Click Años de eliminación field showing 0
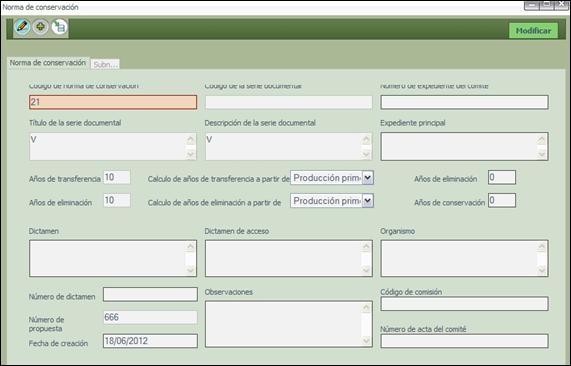This screenshot has width=571, height=366. pyautogui.click(x=502, y=177)
